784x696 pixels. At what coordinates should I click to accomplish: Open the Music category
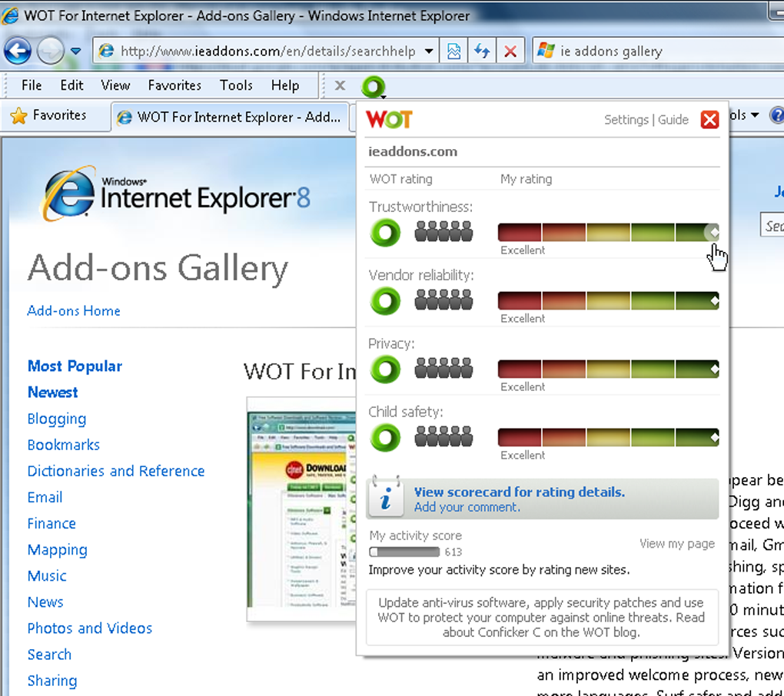pos(47,576)
